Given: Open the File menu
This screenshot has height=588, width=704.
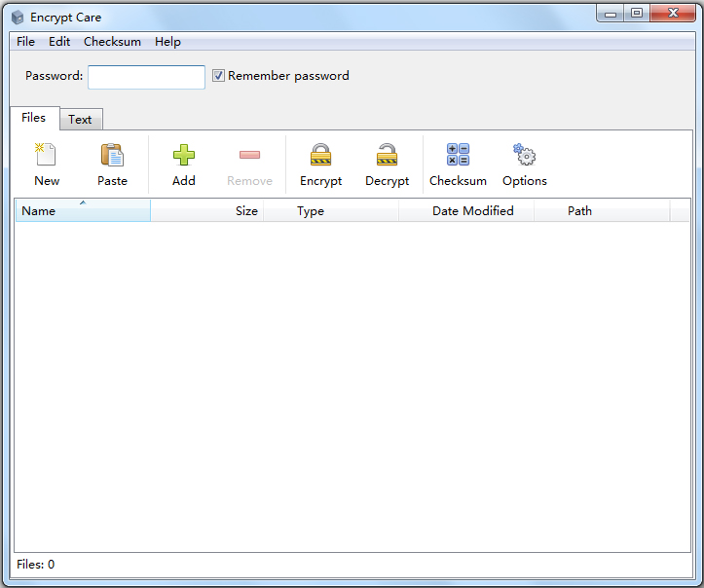Looking at the screenshot, I should [25, 42].
